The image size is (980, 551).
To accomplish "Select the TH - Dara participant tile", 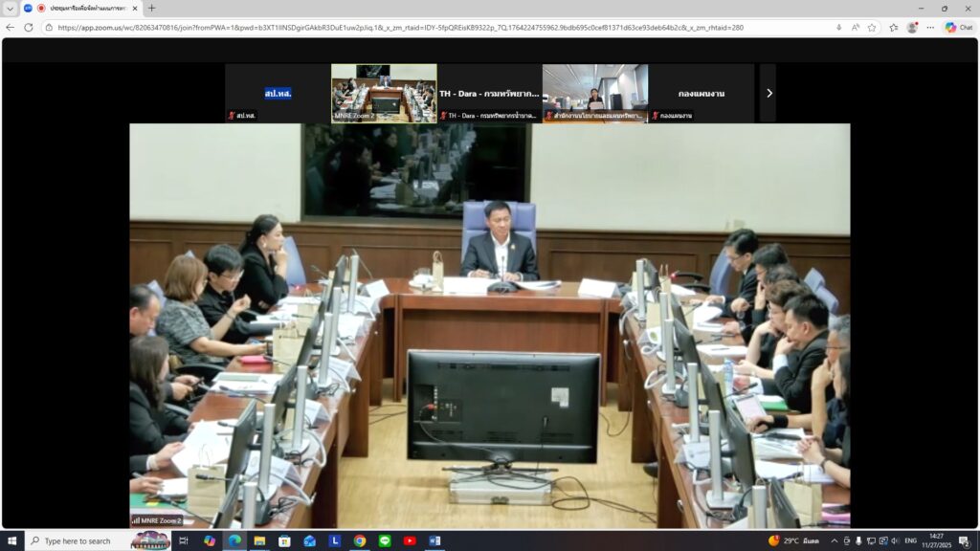I will 489,93.
